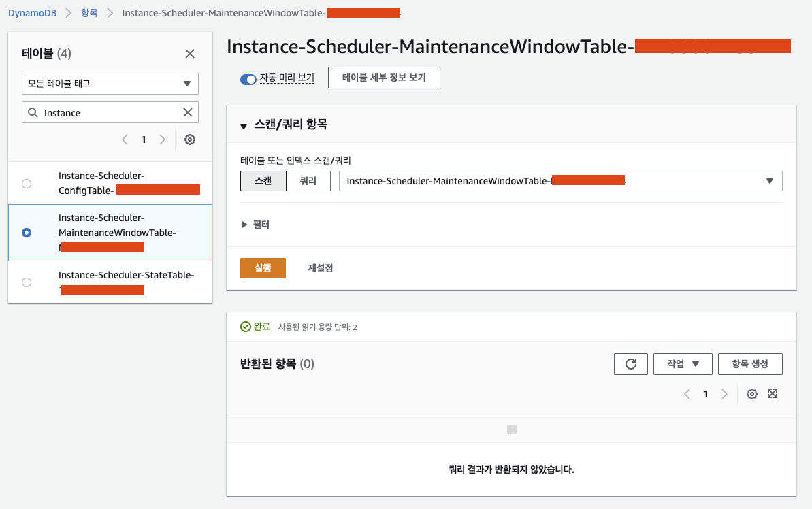Click the 항목 생성 button
The height and width of the screenshot is (509, 812).
coord(750,364)
